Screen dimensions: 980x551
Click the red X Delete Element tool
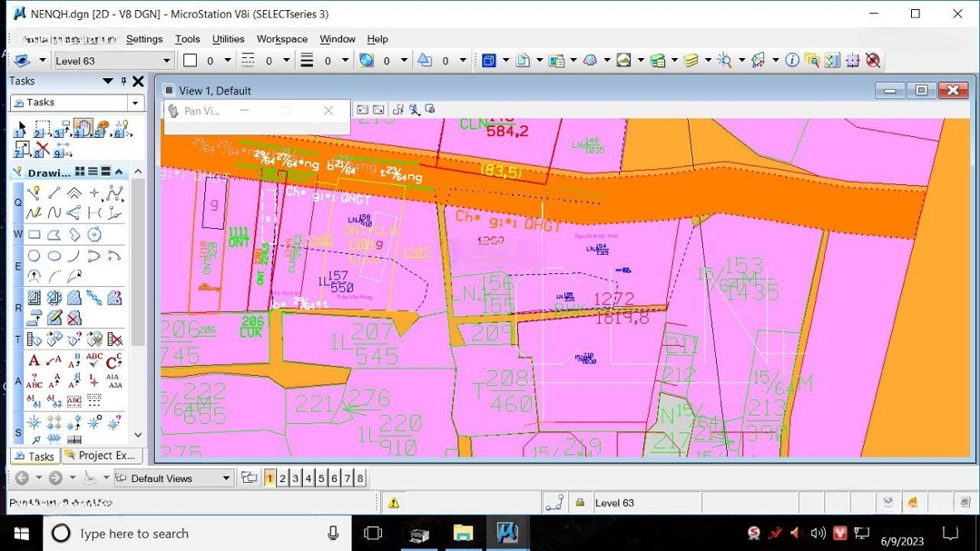click(x=42, y=149)
